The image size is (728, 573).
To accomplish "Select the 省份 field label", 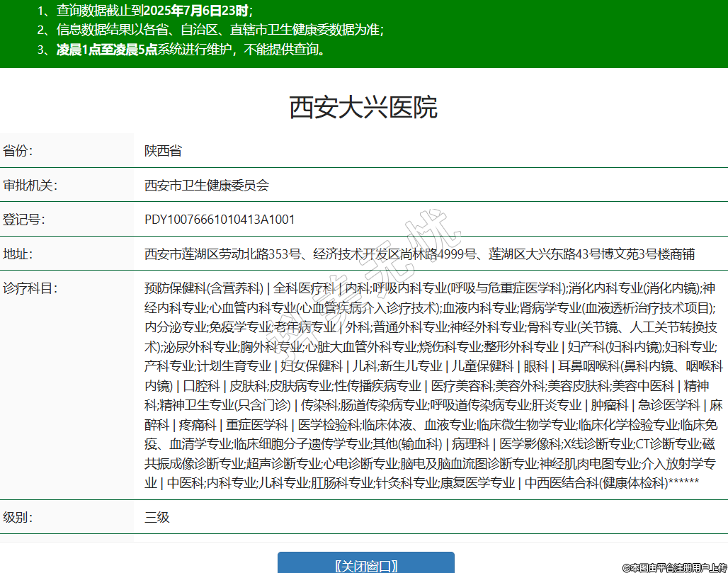I will tap(18, 151).
